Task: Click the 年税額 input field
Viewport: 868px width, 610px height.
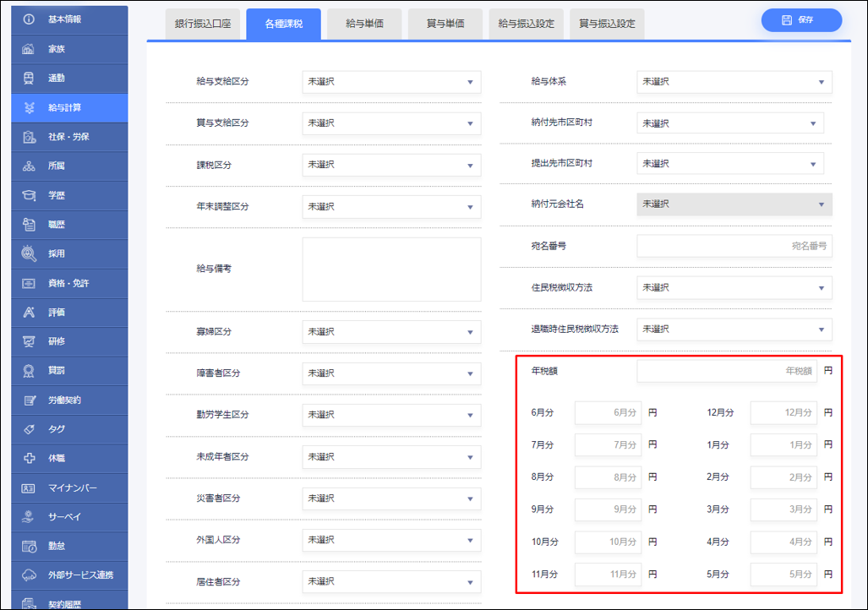Action: (727, 371)
